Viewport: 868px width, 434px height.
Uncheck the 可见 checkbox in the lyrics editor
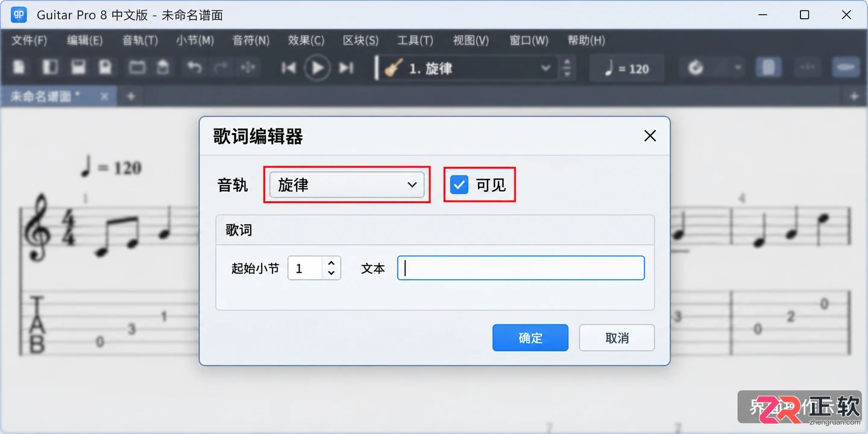click(459, 184)
